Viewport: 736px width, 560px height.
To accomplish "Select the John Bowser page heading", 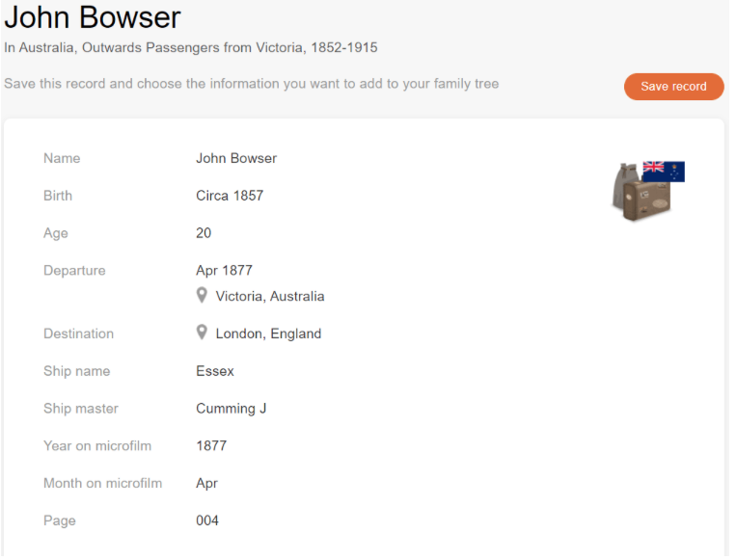I will (x=93, y=17).
